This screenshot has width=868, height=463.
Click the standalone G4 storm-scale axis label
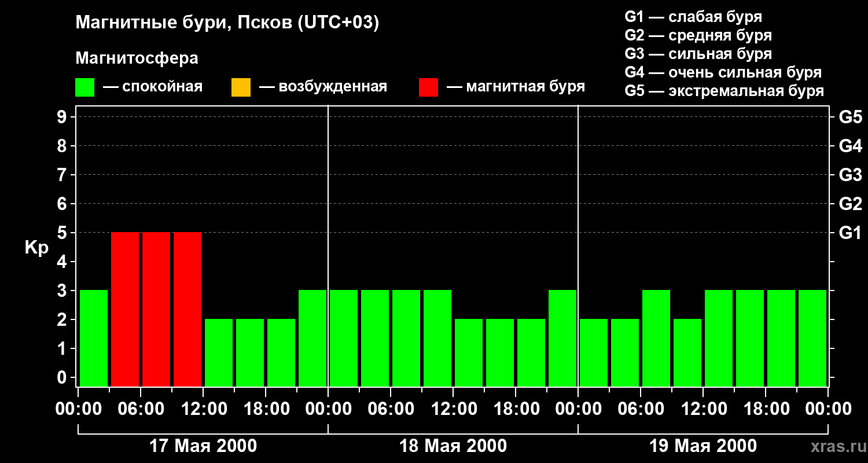pyautogui.click(x=850, y=146)
